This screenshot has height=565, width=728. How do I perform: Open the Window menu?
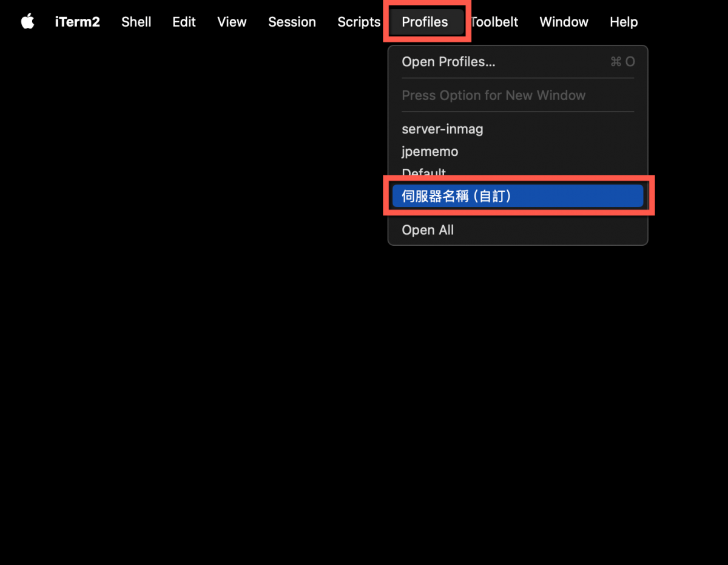click(x=564, y=22)
